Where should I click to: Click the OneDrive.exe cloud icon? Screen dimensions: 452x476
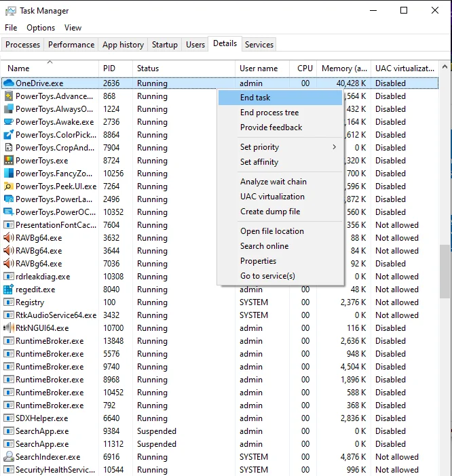coord(9,83)
